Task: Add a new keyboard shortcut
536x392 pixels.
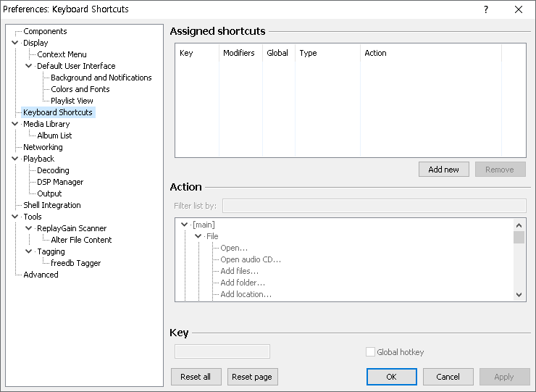Action: (444, 170)
